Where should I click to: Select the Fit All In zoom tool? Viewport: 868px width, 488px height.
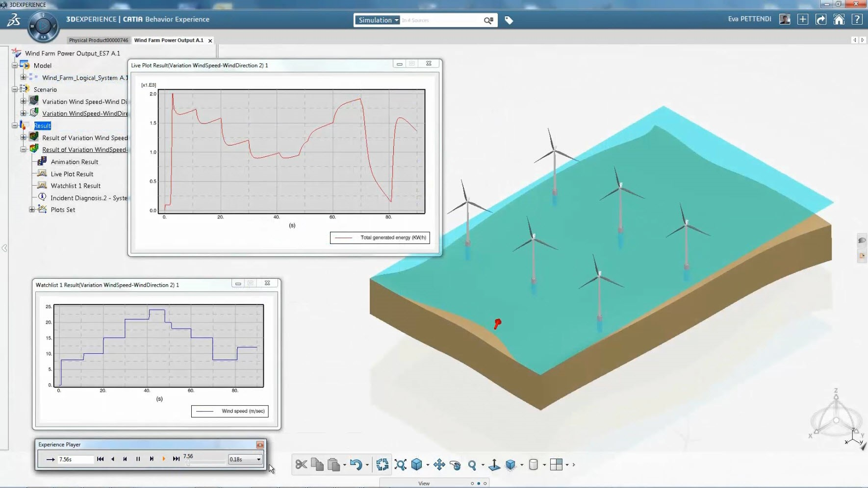[x=401, y=464]
